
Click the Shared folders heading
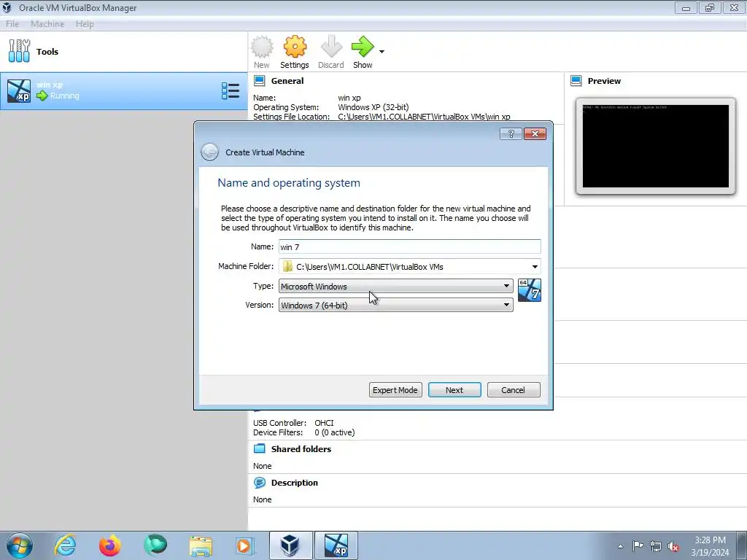coord(301,449)
